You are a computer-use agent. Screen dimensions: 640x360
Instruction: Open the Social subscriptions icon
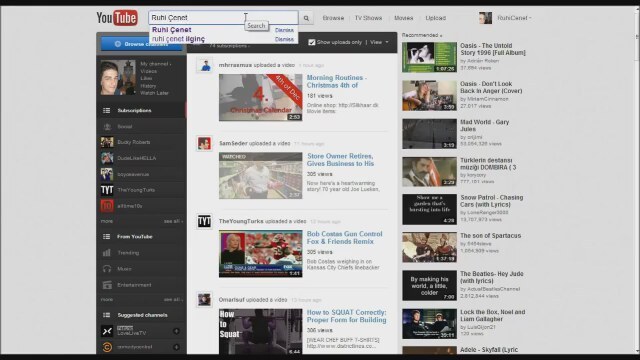click(x=107, y=127)
